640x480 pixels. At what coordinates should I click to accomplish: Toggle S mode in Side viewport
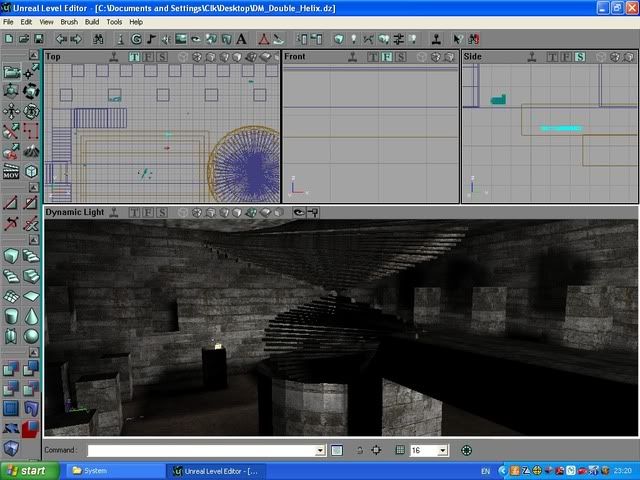[580, 57]
